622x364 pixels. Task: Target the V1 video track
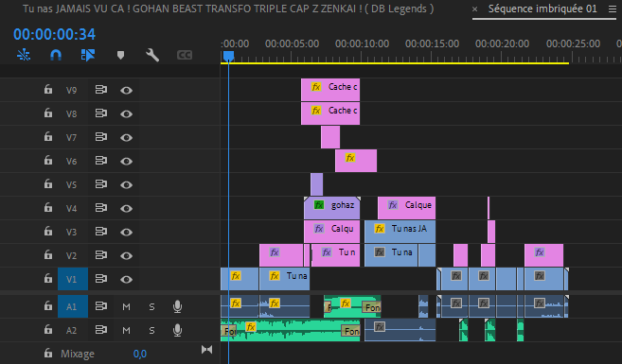tap(73, 279)
